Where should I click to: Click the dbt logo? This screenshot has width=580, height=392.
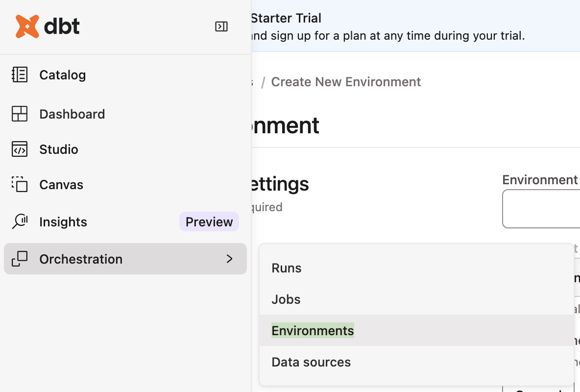[x=48, y=26]
